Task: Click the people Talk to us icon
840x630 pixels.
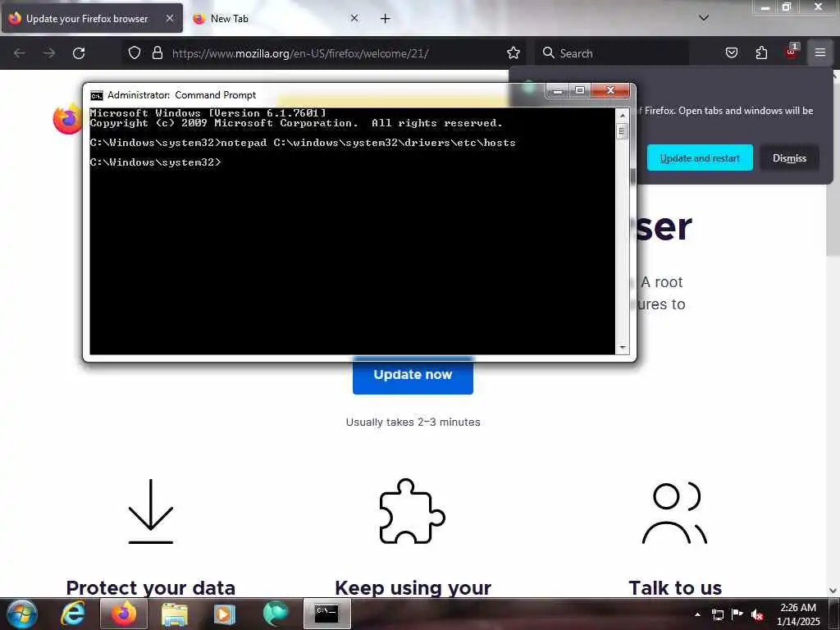Action: (674, 513)
